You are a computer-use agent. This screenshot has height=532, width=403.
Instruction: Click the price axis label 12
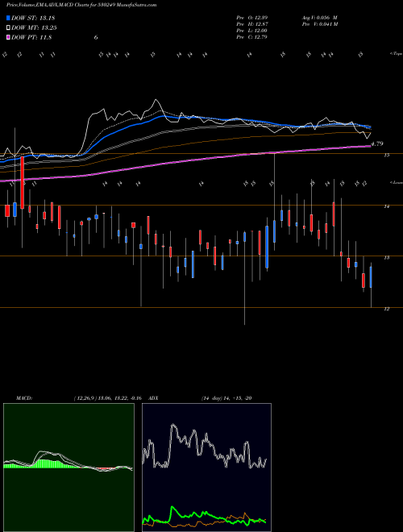point(386,309)
